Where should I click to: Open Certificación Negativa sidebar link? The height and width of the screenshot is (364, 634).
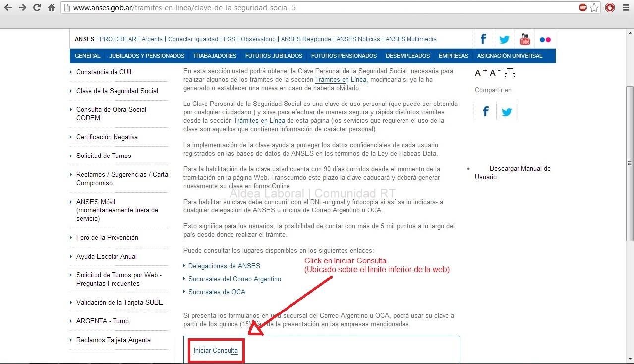[x=107, y=137]
